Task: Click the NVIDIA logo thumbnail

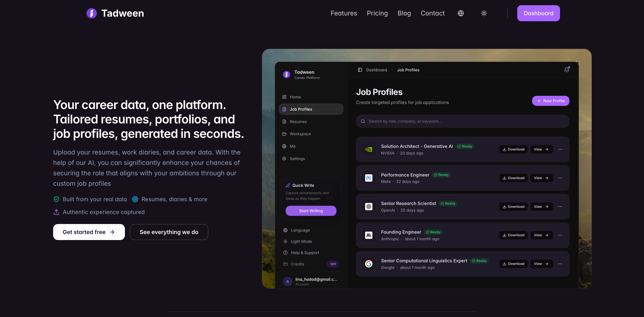Action: (369, 149)
